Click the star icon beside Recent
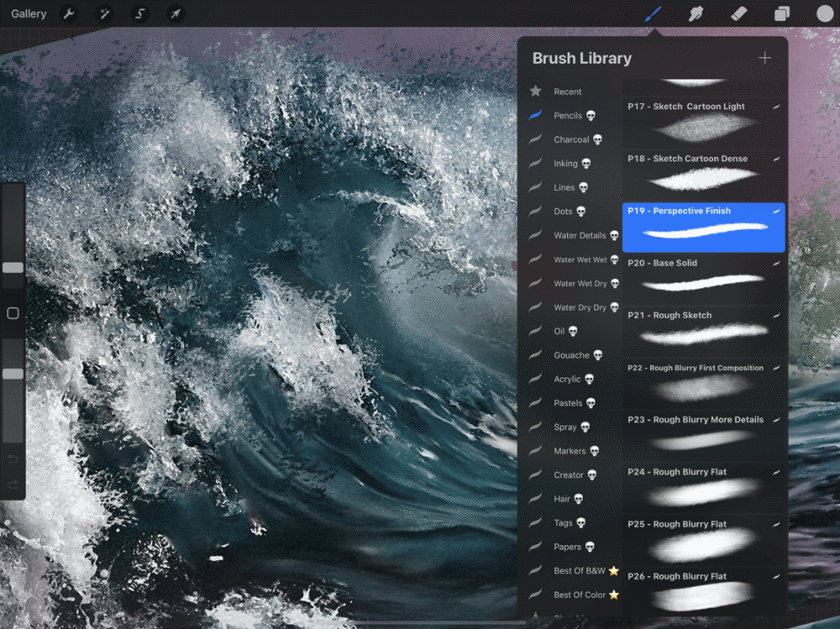840x629 pixels. pos(535,91)
